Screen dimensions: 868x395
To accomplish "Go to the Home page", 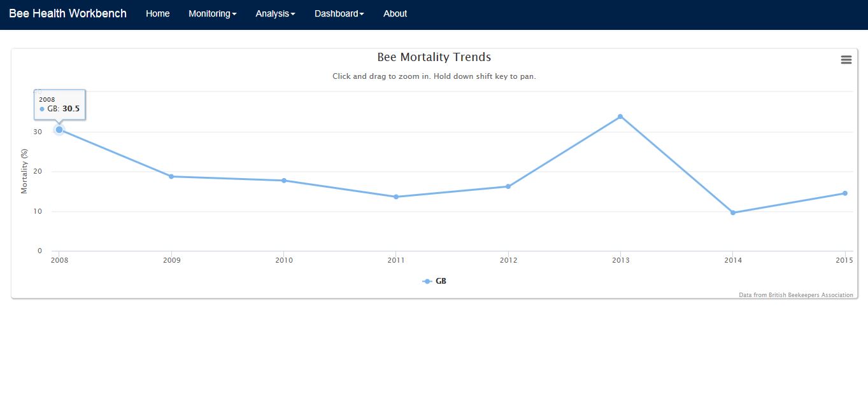I will click(x=157, y=14).
